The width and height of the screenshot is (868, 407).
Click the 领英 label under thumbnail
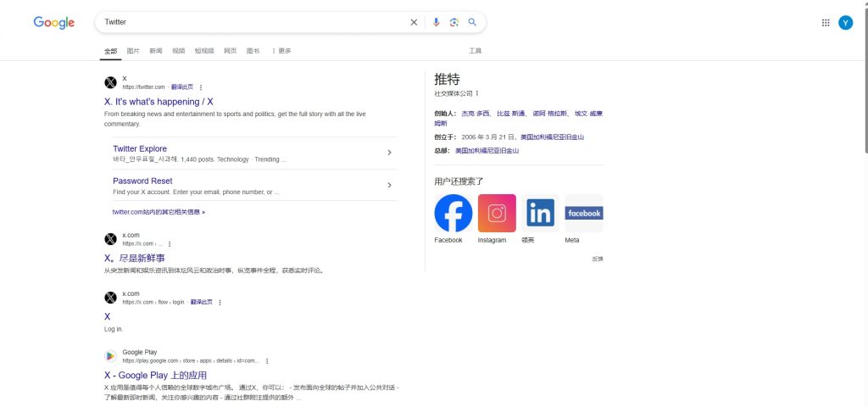527,240
